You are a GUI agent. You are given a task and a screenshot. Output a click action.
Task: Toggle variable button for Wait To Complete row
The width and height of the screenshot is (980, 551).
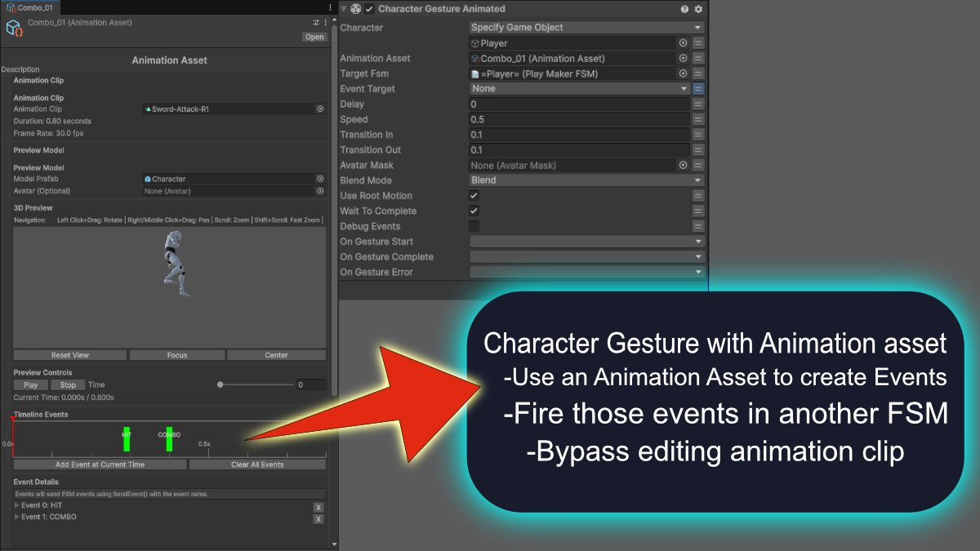click(x=698, y=211)
